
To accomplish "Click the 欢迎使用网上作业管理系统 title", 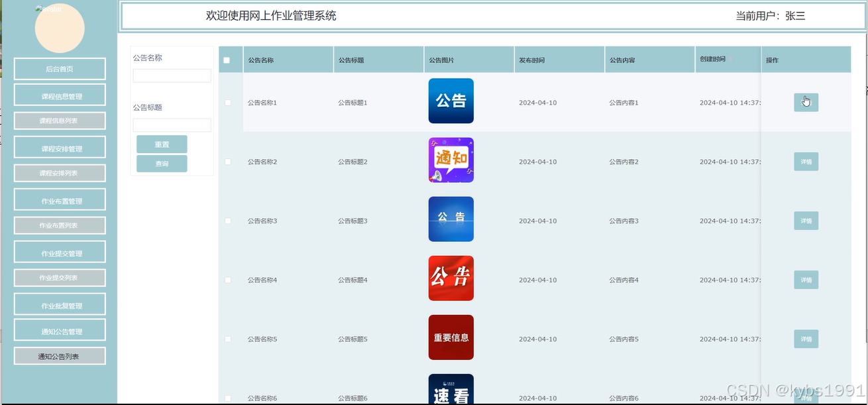I will [271, 16].
